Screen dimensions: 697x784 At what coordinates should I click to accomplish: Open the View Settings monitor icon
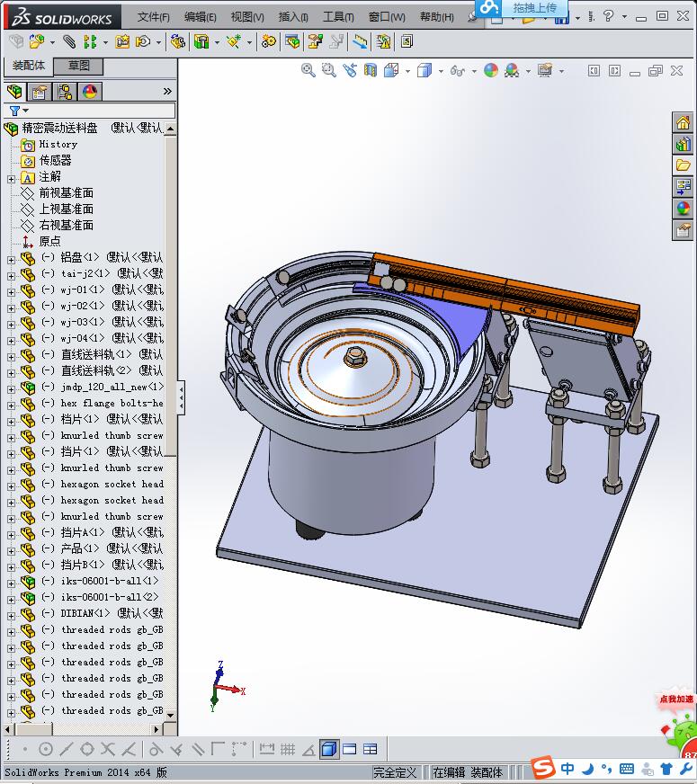click(x=545, y=70)
